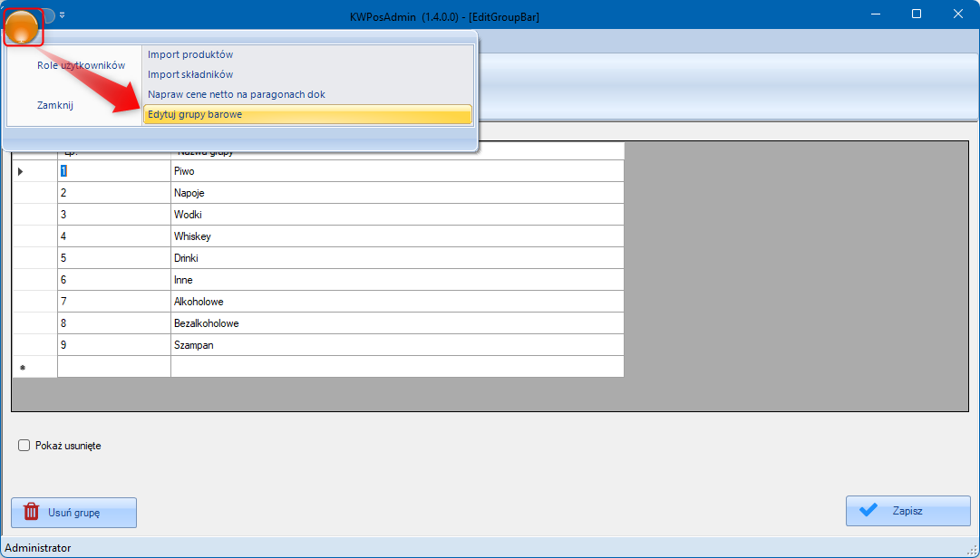The height and width of the screenshot is (558, 980).
Task: Select 'Import produktów' menu entry
Action: 190,54
